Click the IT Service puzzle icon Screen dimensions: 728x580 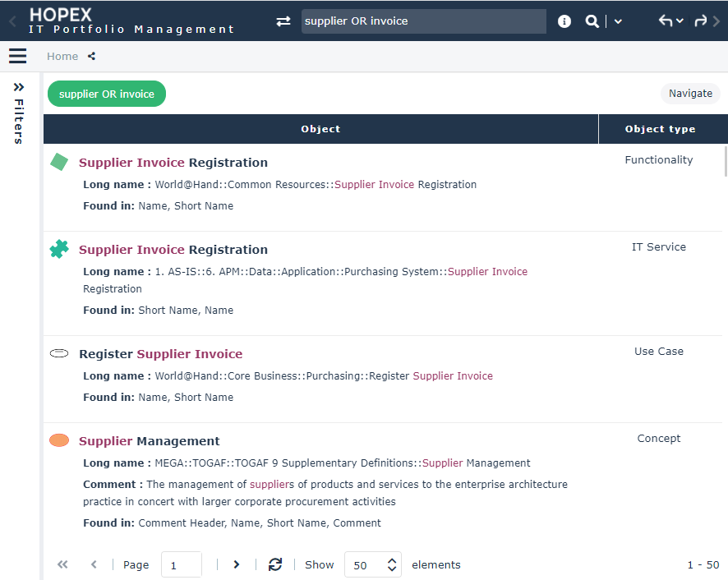click(59, 249)
